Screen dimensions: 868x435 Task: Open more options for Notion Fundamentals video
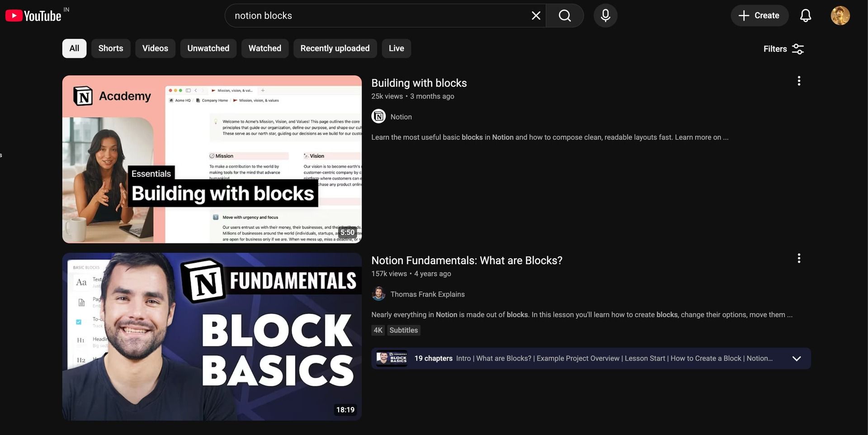point(799,258)
